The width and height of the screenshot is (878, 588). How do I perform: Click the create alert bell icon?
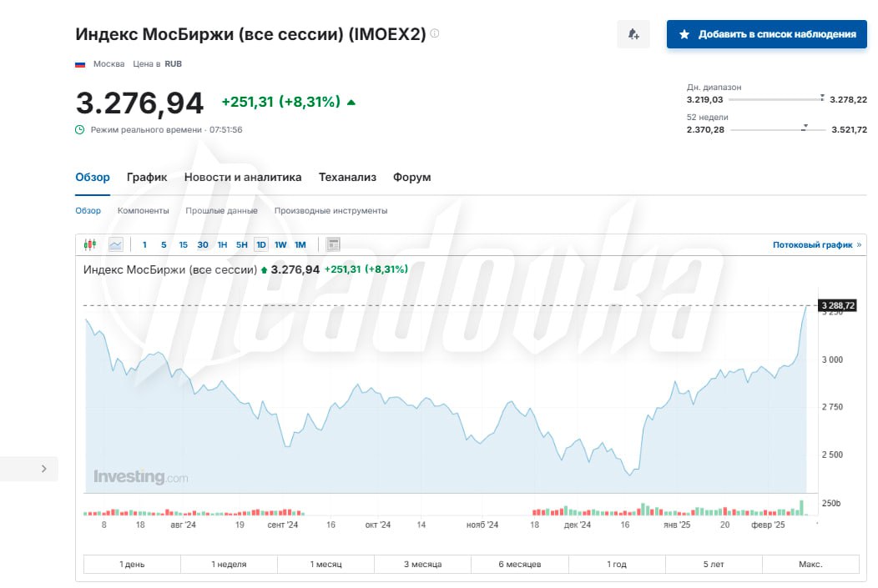[633, 34]
